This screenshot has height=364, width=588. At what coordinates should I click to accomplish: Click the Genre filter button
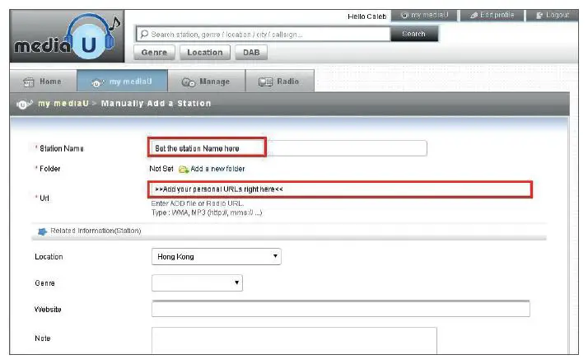coord(154,53)
